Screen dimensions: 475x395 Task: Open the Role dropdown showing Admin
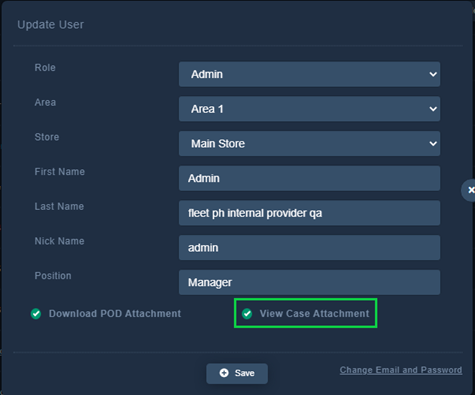[x=309, y=74]
